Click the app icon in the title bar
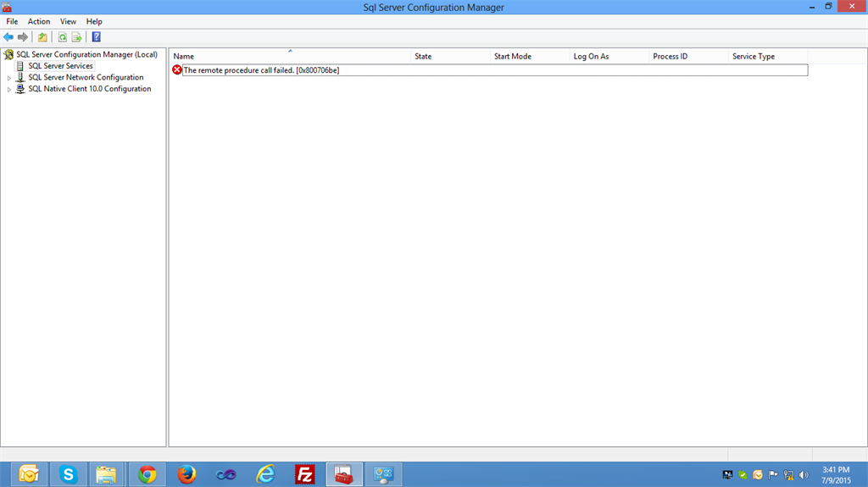Viewport: 868px width, 487px height. pos(7,7)
